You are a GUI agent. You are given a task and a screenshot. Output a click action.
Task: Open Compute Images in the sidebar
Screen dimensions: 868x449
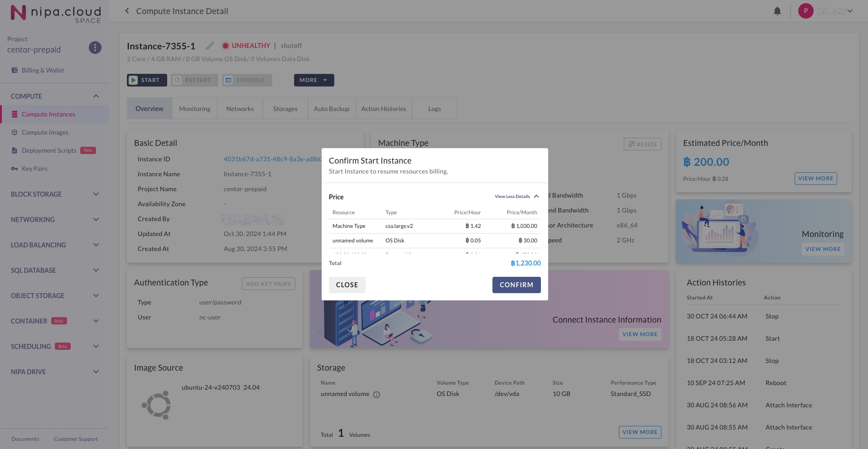point(45,132)
